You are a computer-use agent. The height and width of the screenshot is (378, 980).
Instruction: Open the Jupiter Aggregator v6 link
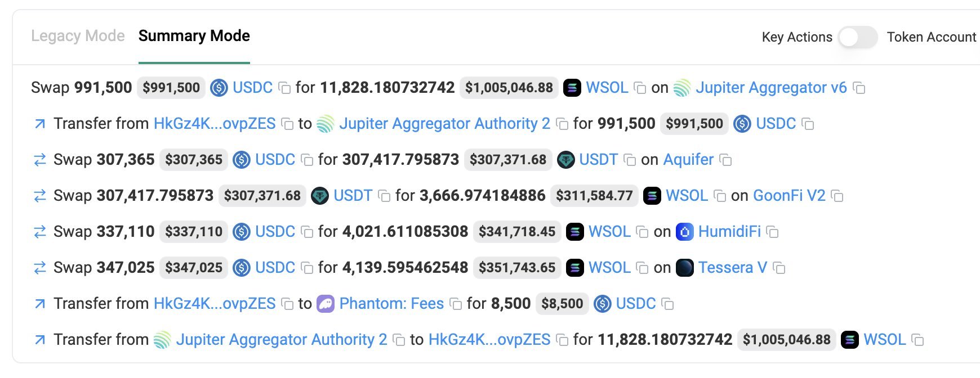[770, 88]
